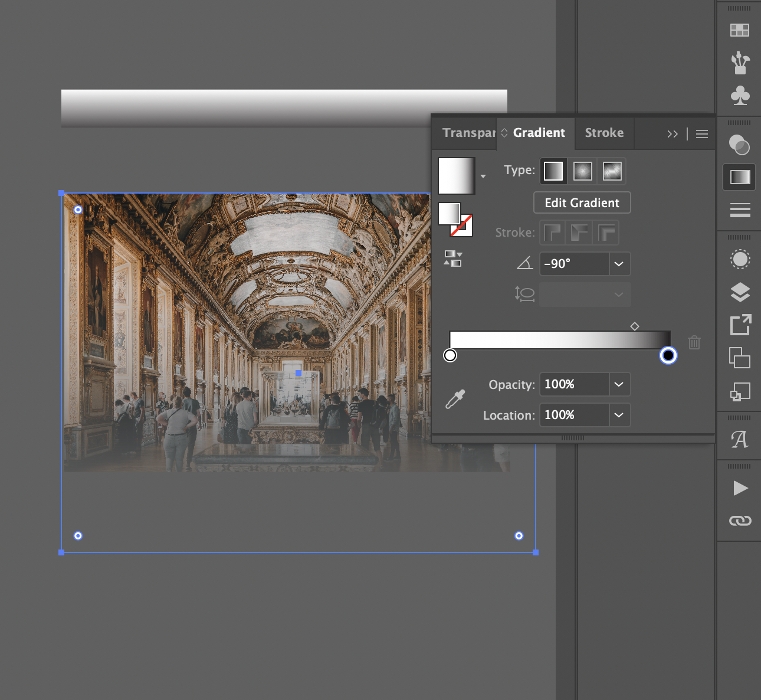Viewport: 761px width, 700px height.
Task: Select the black end stop on the gradient slider
Action: (x=668, y=355)
